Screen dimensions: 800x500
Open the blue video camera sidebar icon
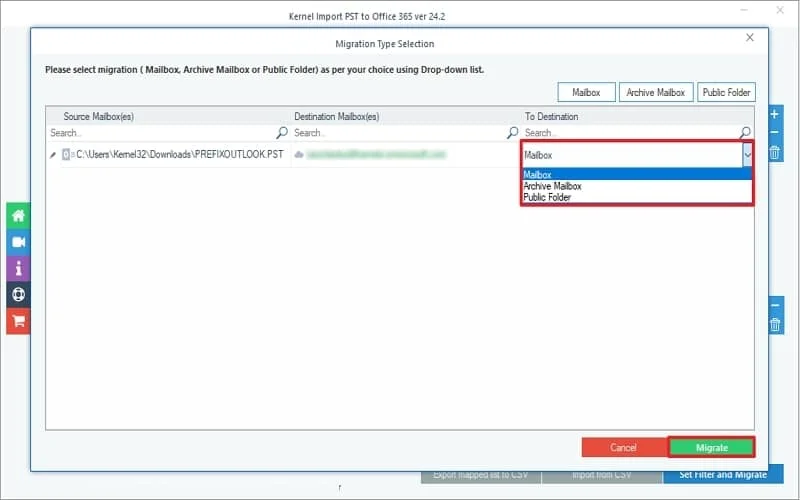pyautogui.click(x=18, y=242)
